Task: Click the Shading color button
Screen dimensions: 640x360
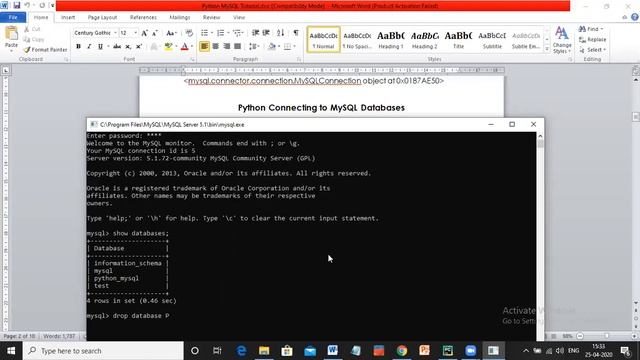Action: point(272,47)
